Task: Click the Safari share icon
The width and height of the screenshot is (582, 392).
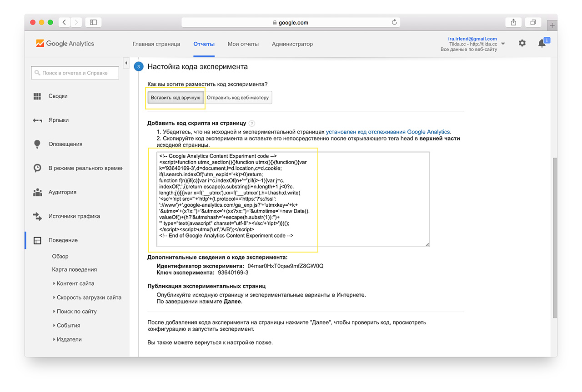Action: point(513,22)
